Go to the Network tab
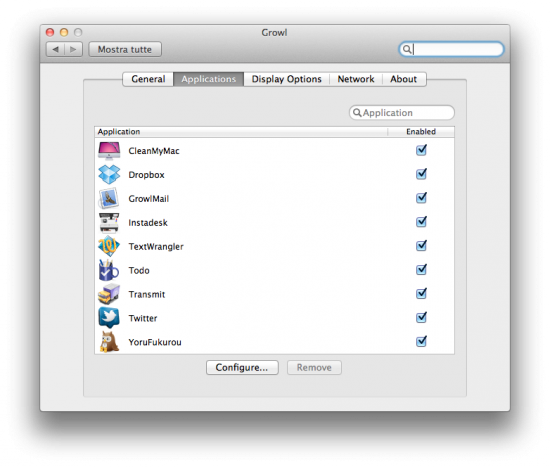 coord(356,79)
